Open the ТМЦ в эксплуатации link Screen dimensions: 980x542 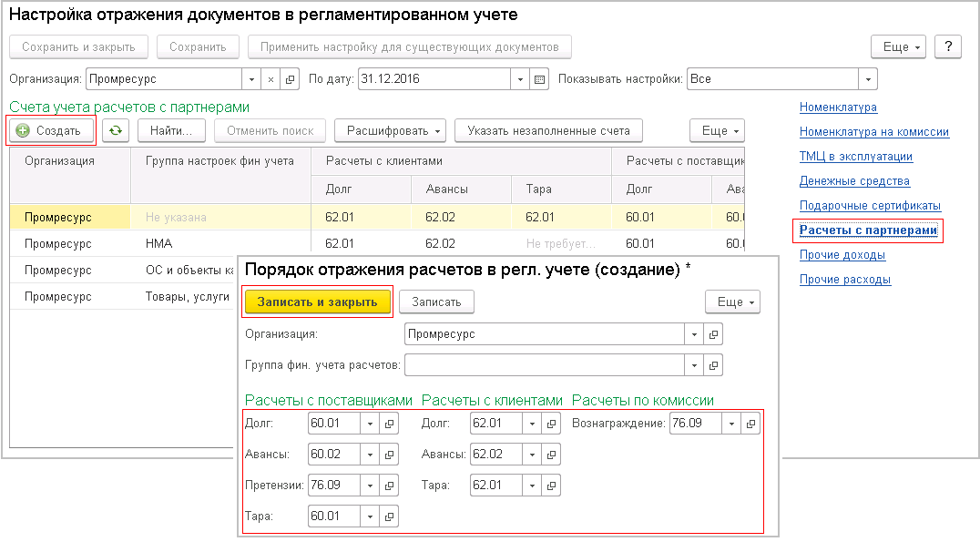point(856,157)
